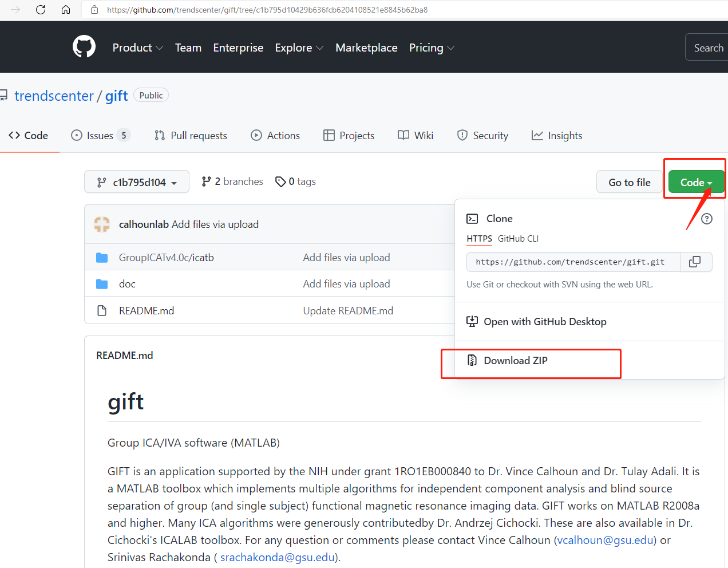This screenshot has width=728, height=568.
Task: Open the c1b795d104 branch selector
Action: tap(137, 182)
